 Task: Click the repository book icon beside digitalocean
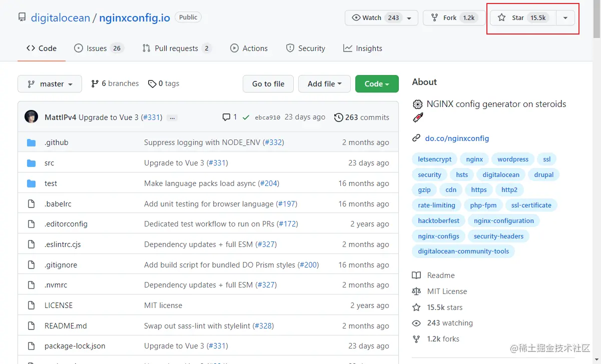tap(22, 17)
